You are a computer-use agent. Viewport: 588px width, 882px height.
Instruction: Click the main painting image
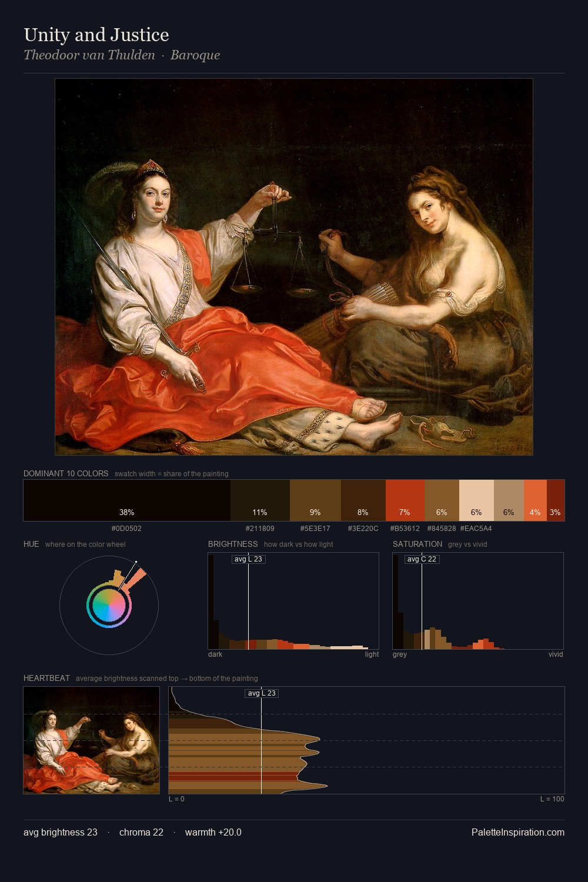294,267
